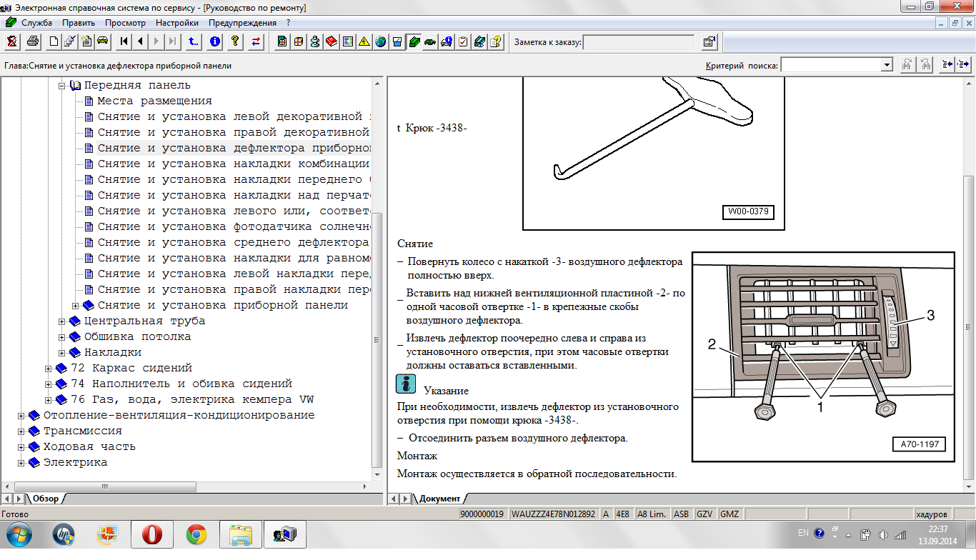Expand the Электрика tree section

click(21, 463)
